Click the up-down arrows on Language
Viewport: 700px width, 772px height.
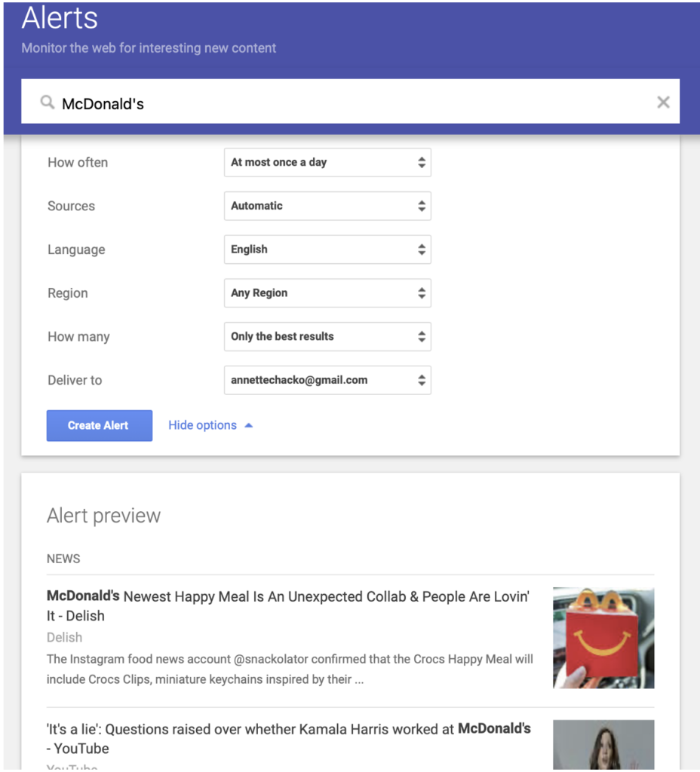tap(421, 250)
